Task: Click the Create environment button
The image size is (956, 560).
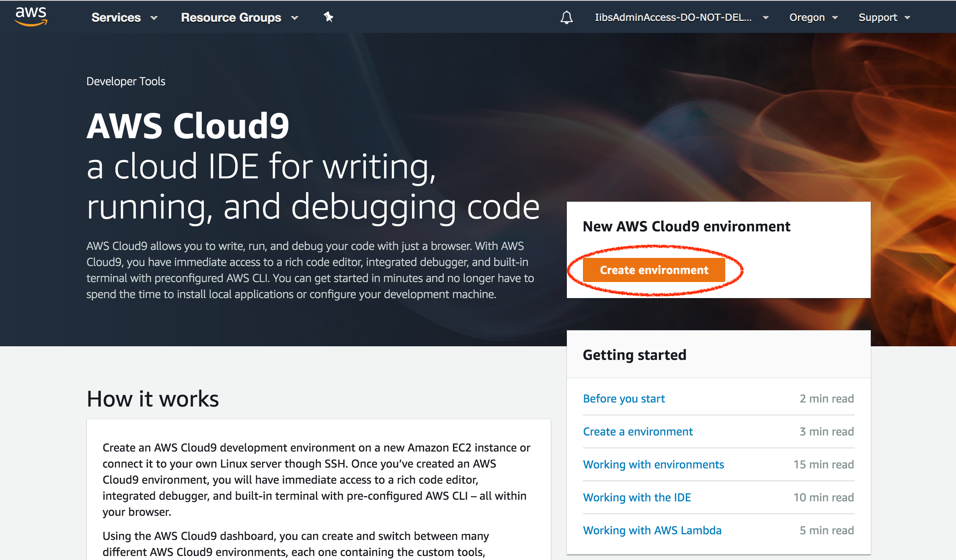Action: point(654,270)
